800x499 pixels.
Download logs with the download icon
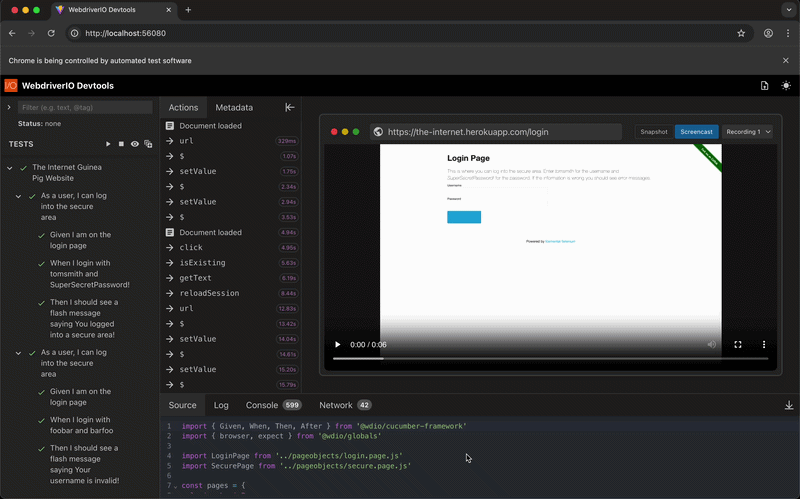tap(789, 405)
